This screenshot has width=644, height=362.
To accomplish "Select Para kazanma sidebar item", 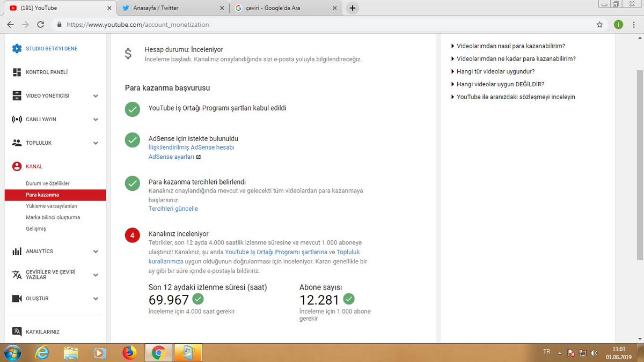I will [55, 195].
